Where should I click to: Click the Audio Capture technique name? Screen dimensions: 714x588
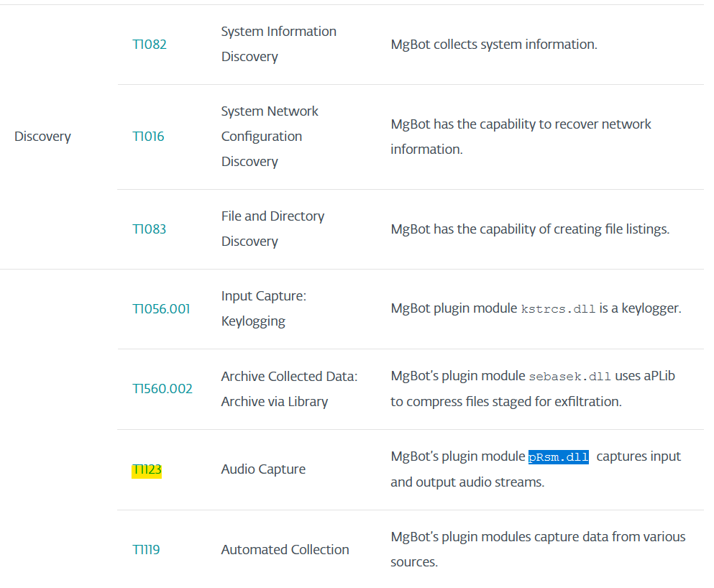pos(263,469)
